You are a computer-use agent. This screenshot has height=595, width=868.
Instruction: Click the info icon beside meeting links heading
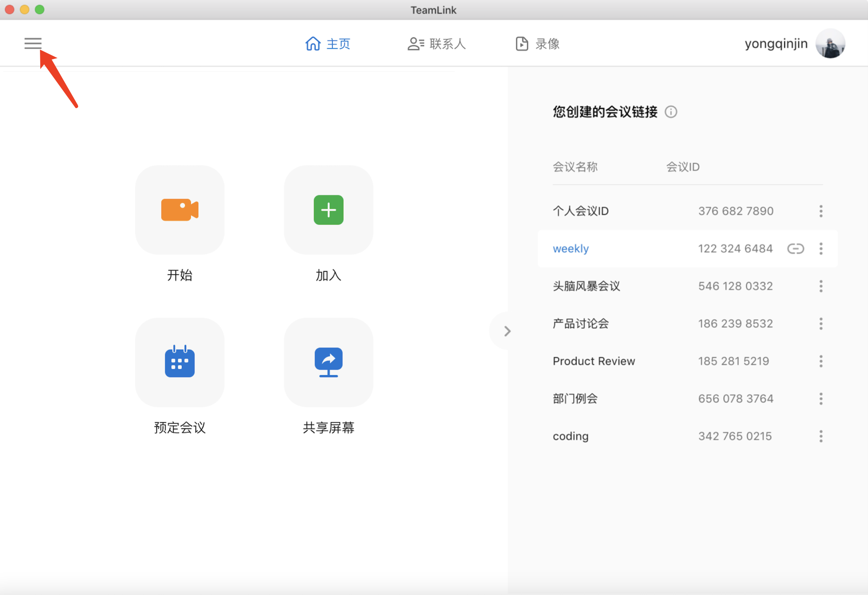[671, 112]
